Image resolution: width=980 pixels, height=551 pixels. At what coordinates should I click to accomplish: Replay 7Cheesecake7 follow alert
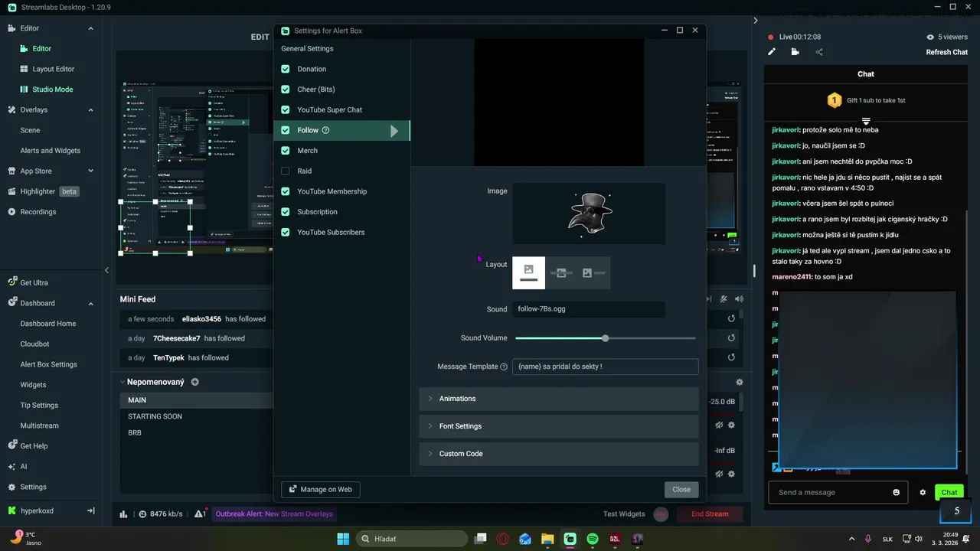(x=731, y=337)
